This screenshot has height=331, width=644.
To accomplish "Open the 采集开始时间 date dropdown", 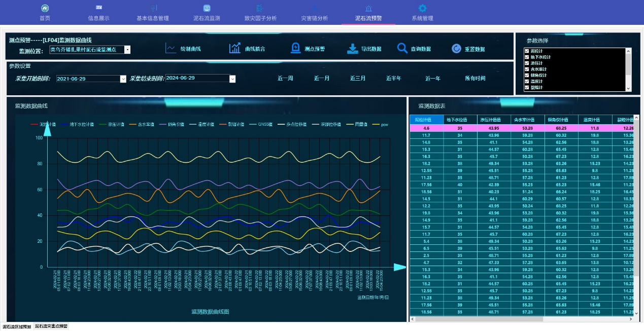I will pos(123,79).
